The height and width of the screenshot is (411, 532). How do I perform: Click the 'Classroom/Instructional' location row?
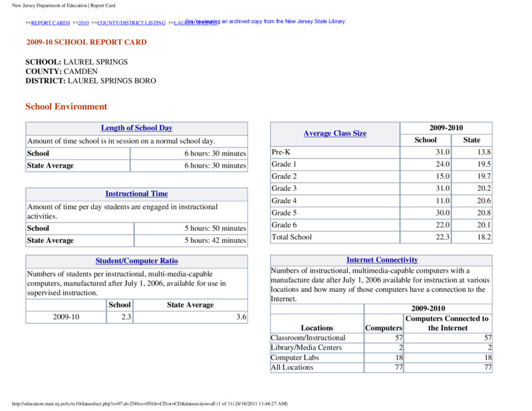coord(308,338)
